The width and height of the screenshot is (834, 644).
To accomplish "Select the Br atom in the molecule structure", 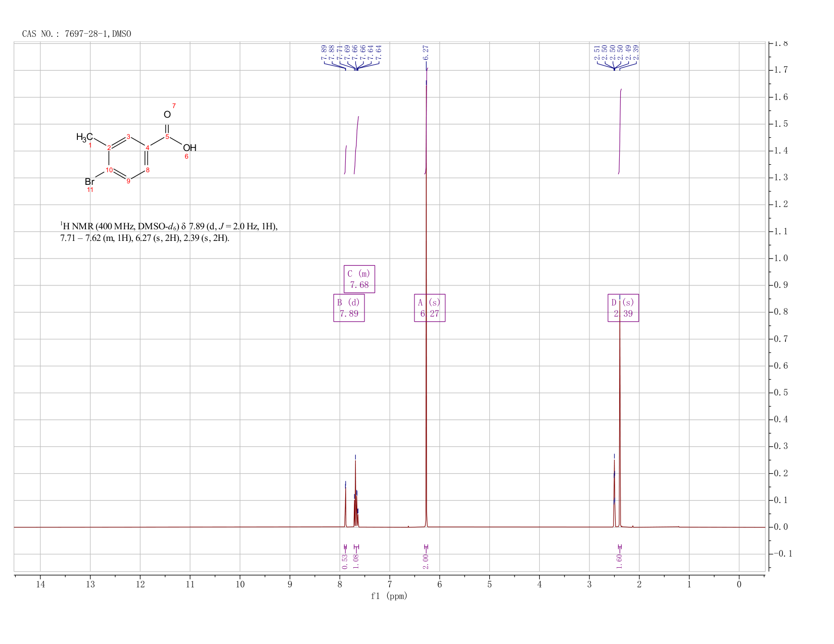I will tap(89, 181).
